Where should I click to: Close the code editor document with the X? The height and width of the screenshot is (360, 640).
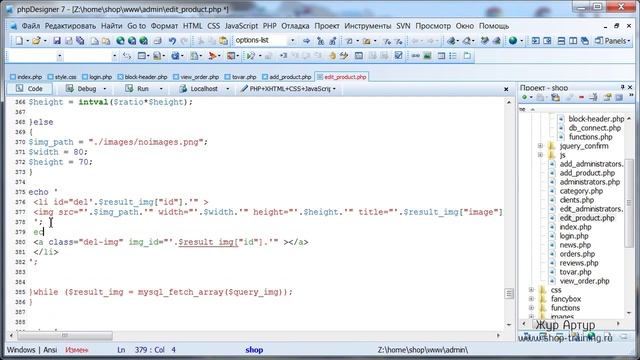click(x=506, y=89)
